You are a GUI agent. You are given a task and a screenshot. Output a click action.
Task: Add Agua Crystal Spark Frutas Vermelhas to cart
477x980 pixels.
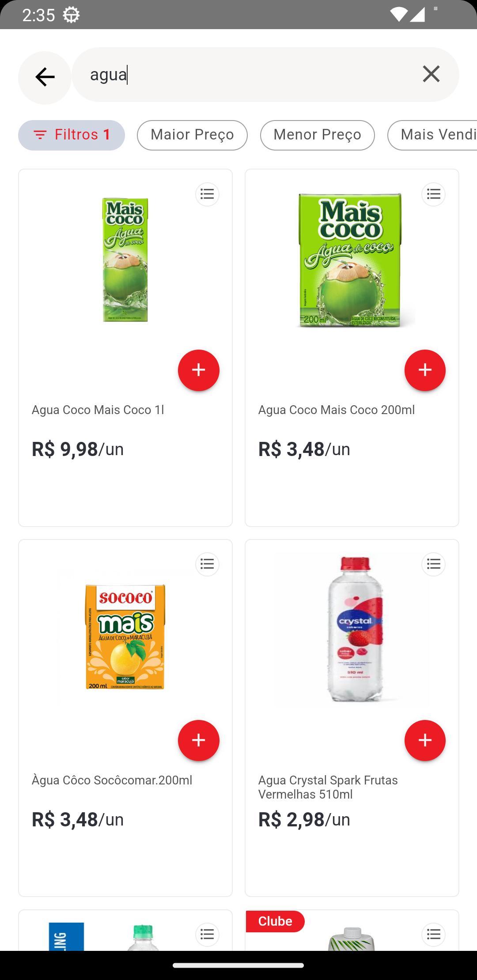(424, 740)
